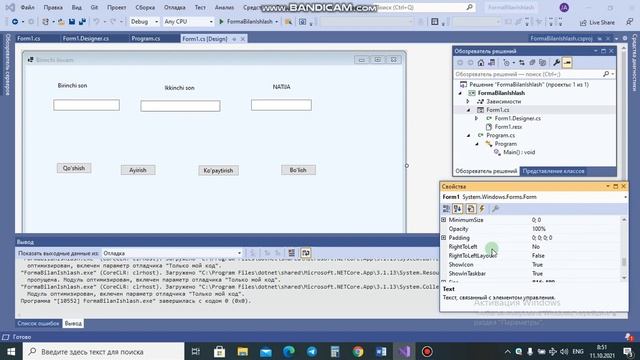The height and width of the screenshot is (360, 640).
Task: Click the Property Pages wrench icon in Properties
Action: [x=495, y=209]
